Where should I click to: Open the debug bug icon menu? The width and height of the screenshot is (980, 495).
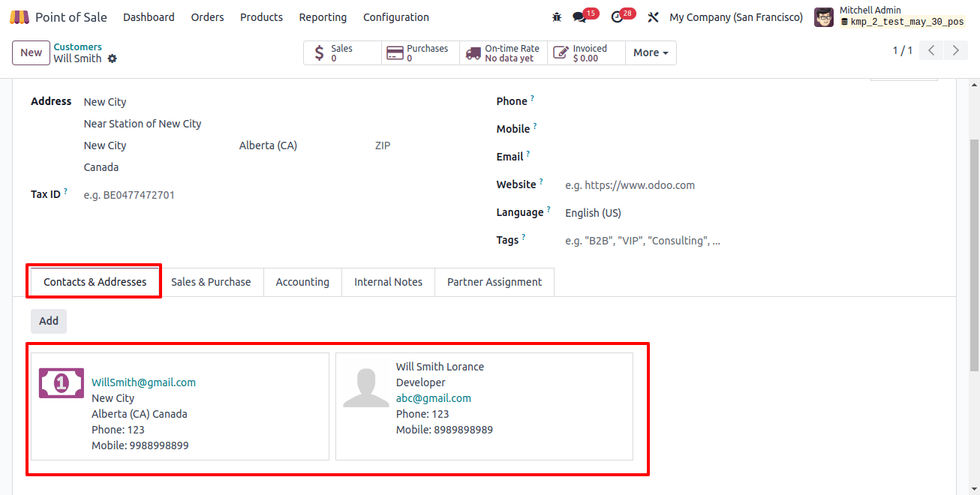coord(556,16)
